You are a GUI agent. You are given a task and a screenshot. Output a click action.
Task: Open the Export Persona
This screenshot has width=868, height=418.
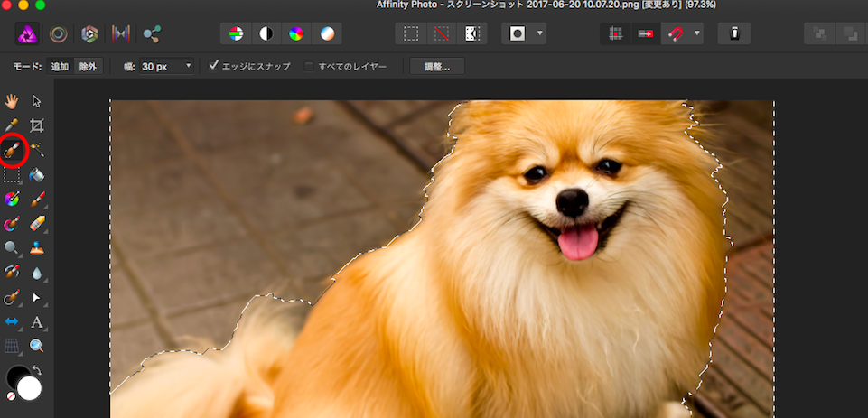coord(152,34)
